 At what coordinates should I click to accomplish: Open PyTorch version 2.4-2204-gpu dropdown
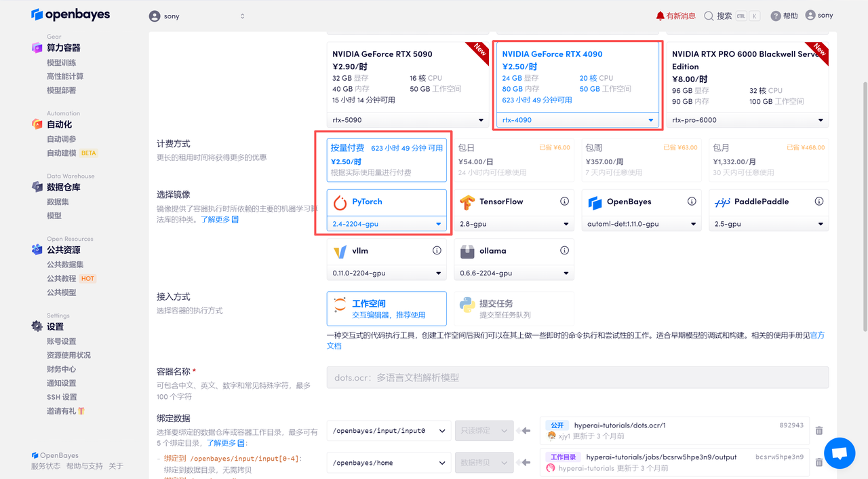pos(387,224)
